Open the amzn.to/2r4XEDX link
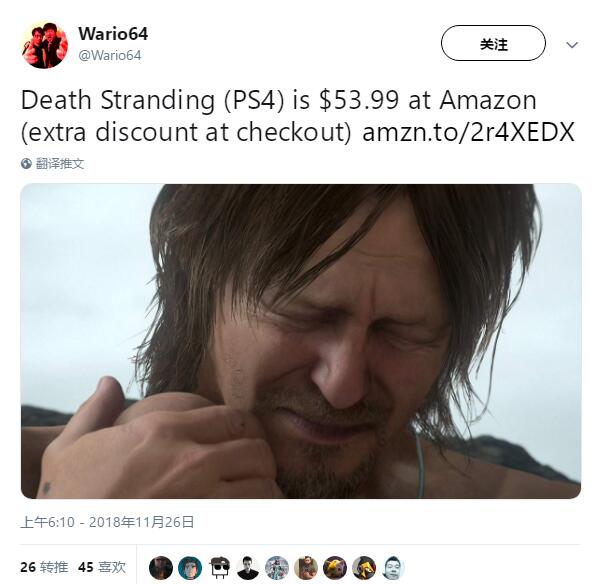The image size is (599, 584). 468,132
